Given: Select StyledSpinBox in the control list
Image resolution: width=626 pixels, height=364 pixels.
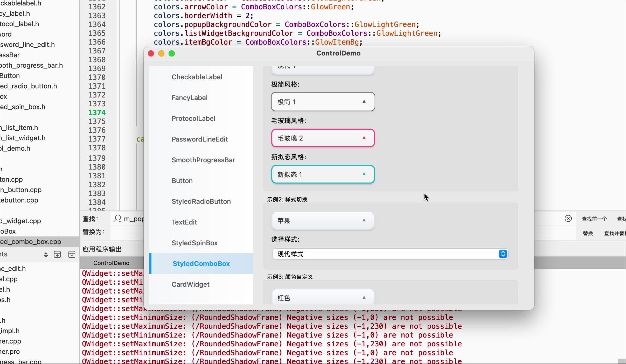Looking at the screenshot, I should (194, 243).
